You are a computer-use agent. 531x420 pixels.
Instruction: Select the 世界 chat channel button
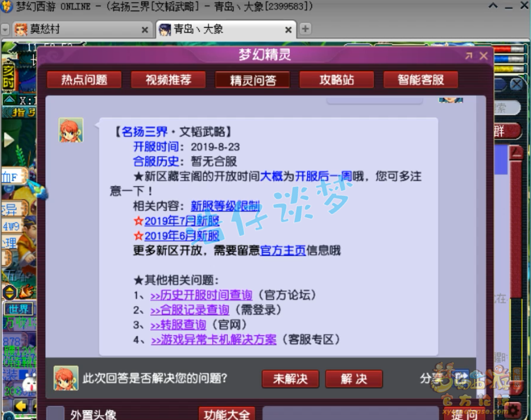(19, 309)
